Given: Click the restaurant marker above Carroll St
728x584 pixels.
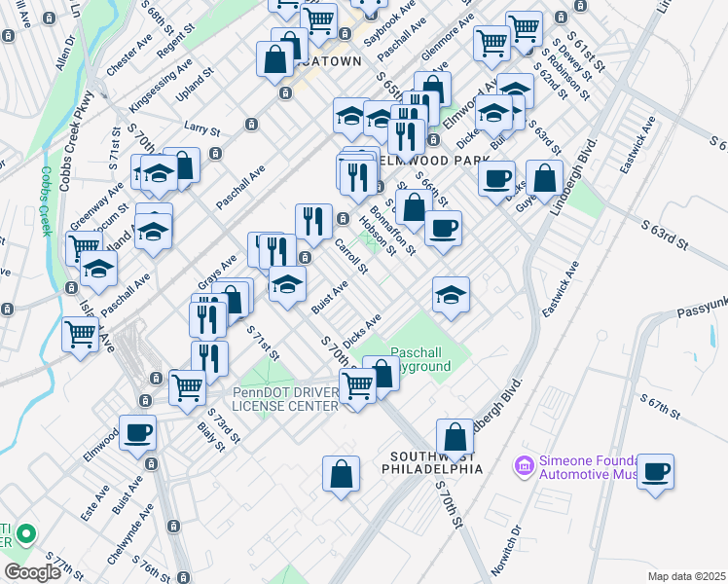Looking at the screenshot, I should (x=313, y=225).
